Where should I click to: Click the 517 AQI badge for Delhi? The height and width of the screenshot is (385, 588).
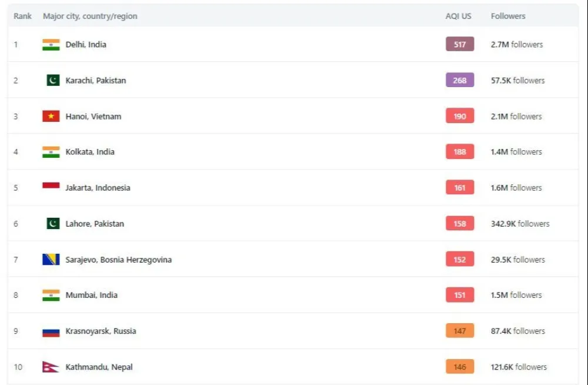point(460,45)
